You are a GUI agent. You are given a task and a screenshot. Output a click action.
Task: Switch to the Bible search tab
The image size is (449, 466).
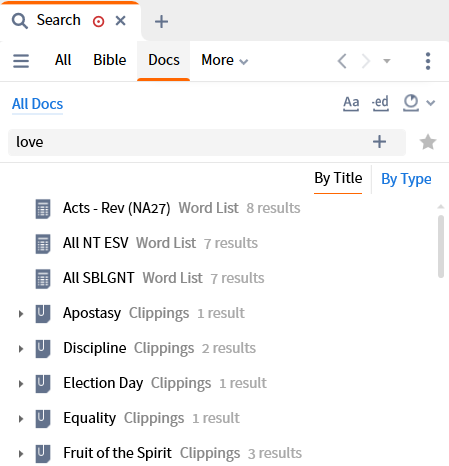pyautogui.click(x=110, y=60)
